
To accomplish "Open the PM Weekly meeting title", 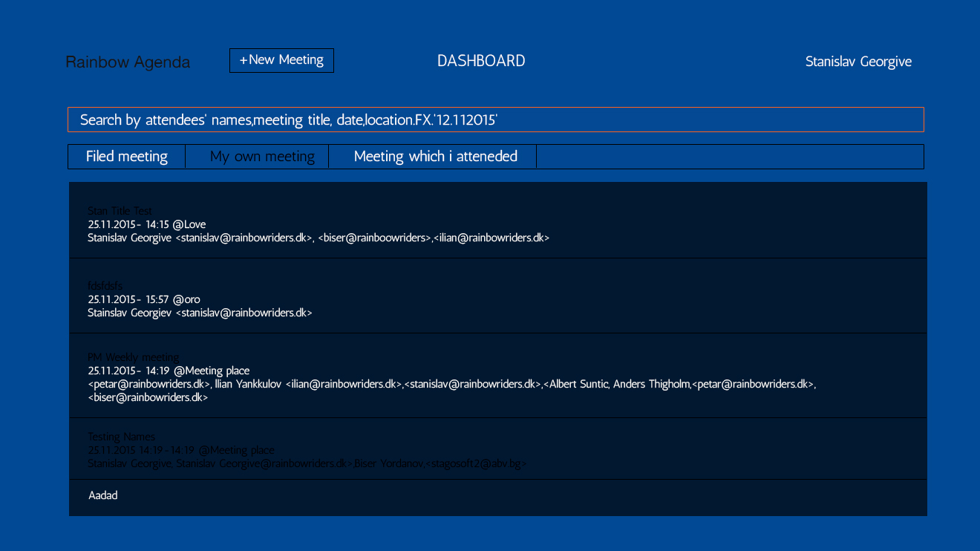I will click(134, 357).
